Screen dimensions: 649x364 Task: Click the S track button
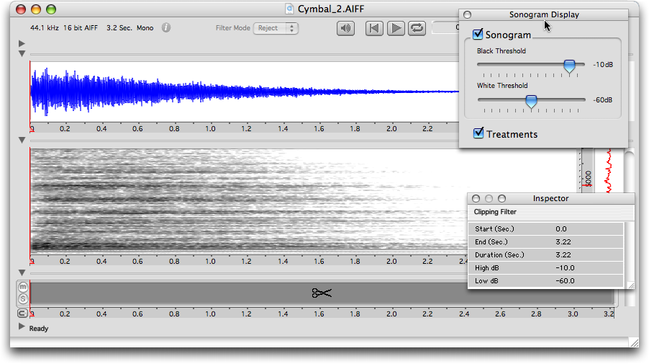pyautogui.click(x=23, y=299)
